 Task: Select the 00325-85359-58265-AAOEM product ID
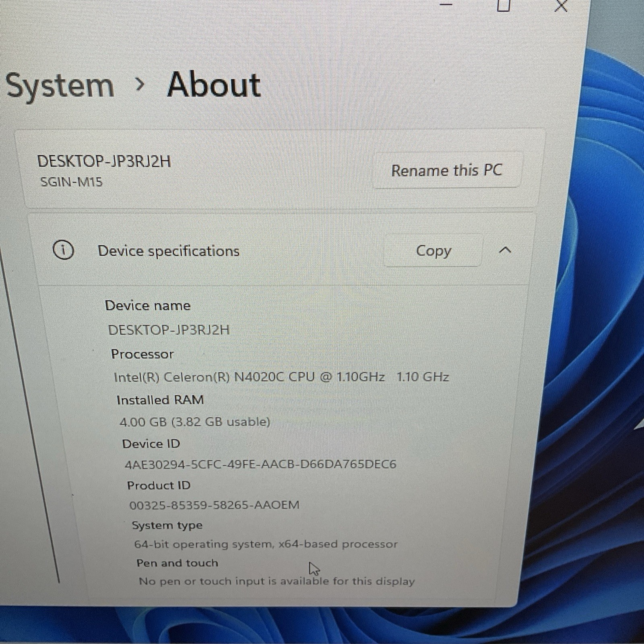click(215, 505)
